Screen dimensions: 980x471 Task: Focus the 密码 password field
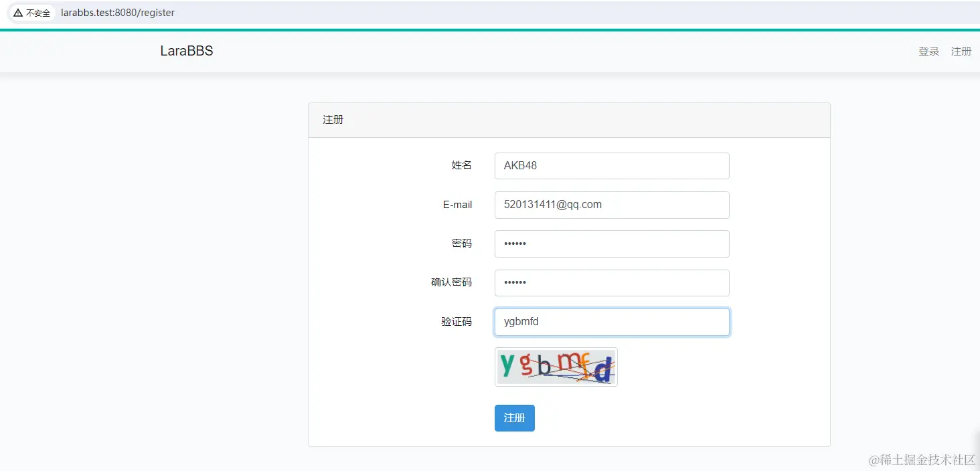[x=612, y=244]
